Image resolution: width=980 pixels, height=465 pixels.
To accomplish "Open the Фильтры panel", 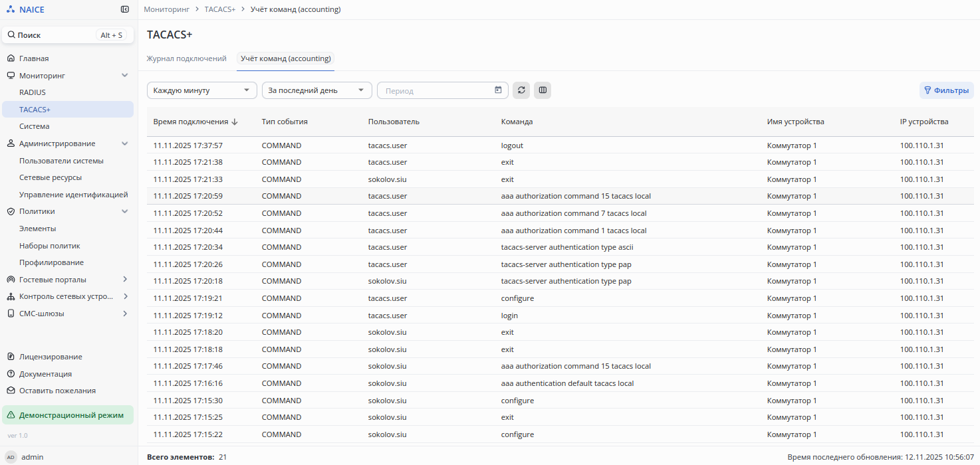I will (x=946, y=90).
